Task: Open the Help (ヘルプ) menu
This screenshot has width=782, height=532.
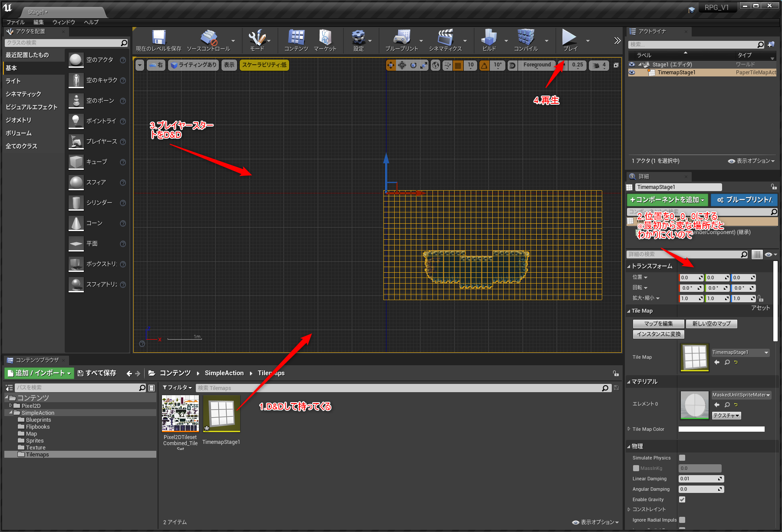Action: [91, 22]
